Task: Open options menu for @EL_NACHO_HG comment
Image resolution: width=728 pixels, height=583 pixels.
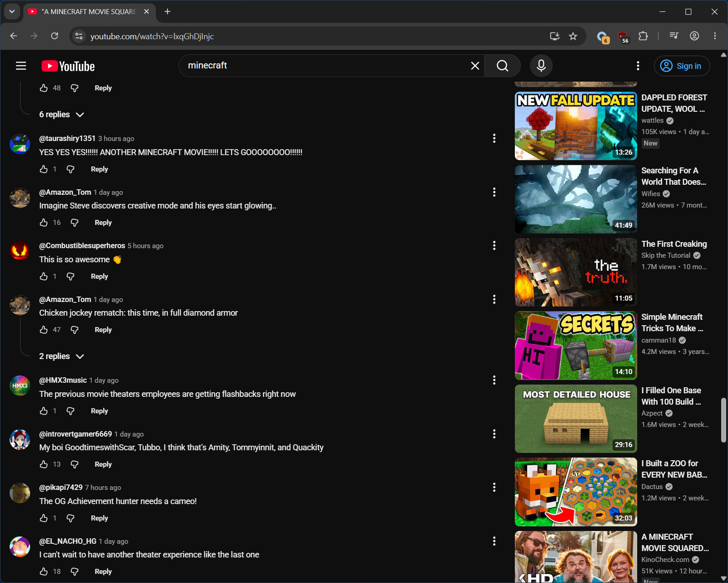Action: pos(494,541)
